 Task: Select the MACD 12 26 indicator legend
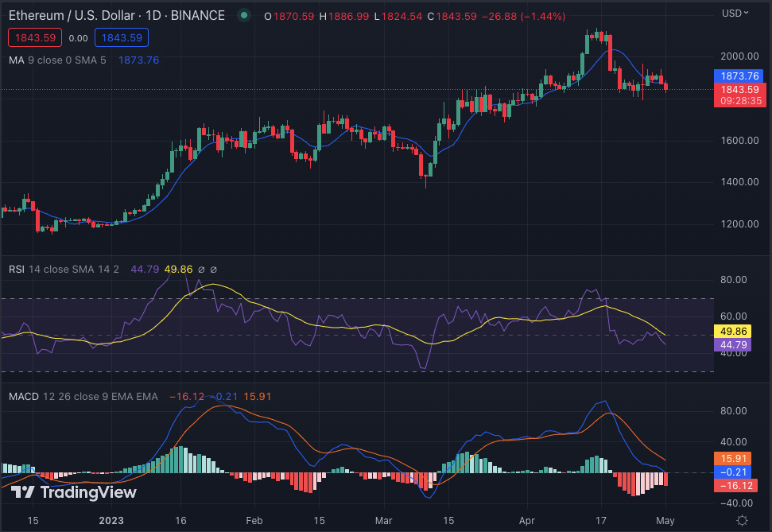[x=83, y=397]
